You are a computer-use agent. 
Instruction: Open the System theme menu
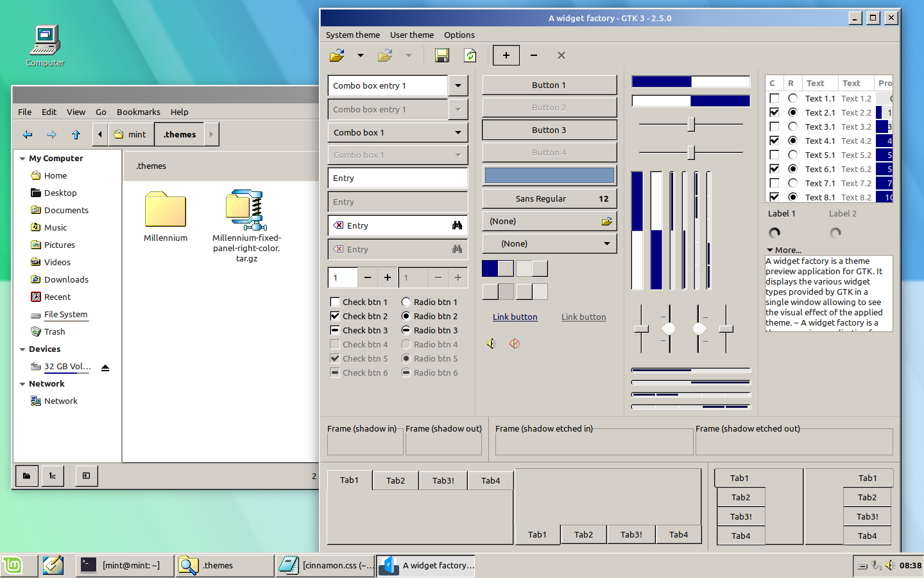click(353, 35)
